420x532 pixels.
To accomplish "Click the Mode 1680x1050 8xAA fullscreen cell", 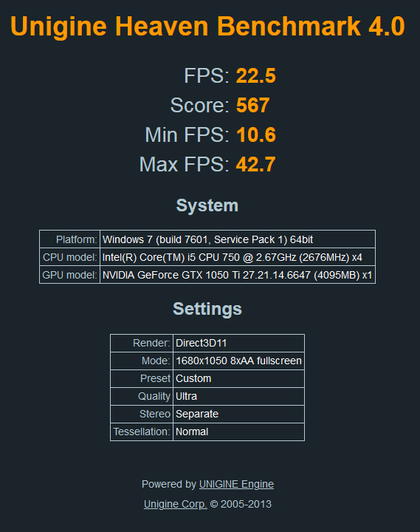I will (238, 361).
